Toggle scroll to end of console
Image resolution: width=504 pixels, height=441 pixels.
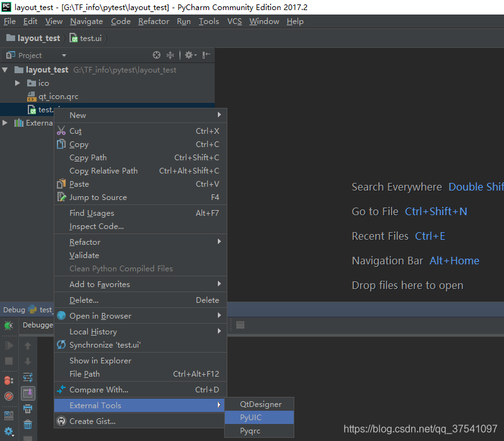tap(28, 393)
